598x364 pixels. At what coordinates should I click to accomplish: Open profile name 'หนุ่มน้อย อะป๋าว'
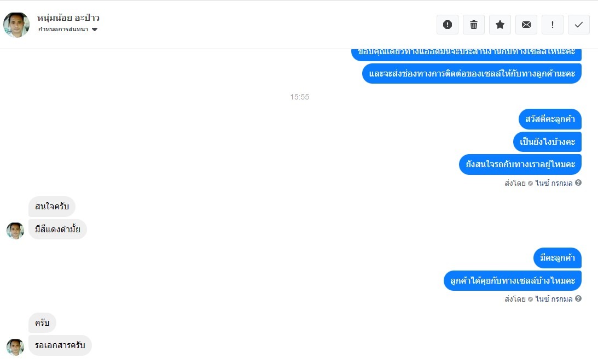68,18
